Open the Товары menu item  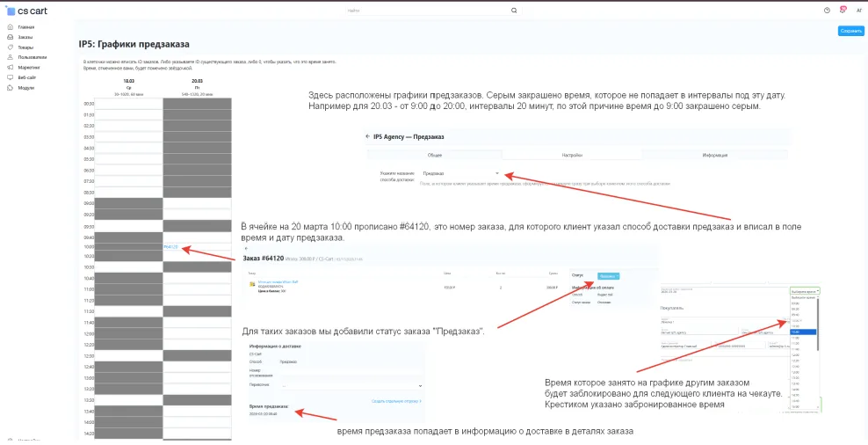pos(25,47)
